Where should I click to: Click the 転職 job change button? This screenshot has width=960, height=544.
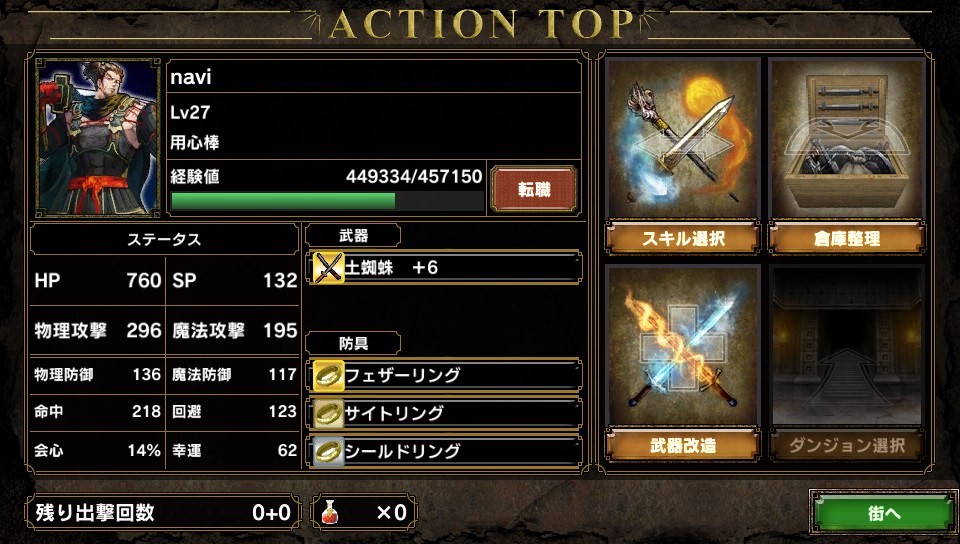point(534,190)
